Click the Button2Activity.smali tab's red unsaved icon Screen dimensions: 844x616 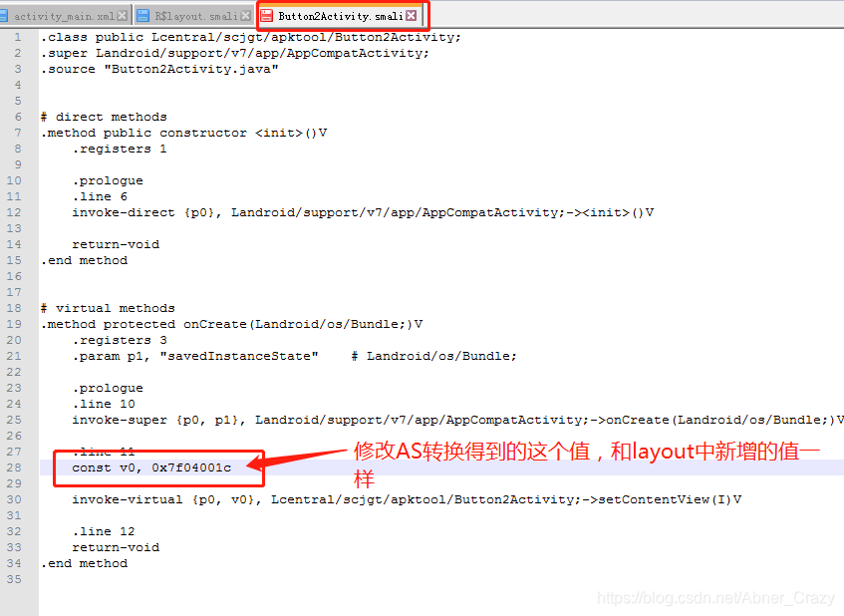(x=266, y=16)
